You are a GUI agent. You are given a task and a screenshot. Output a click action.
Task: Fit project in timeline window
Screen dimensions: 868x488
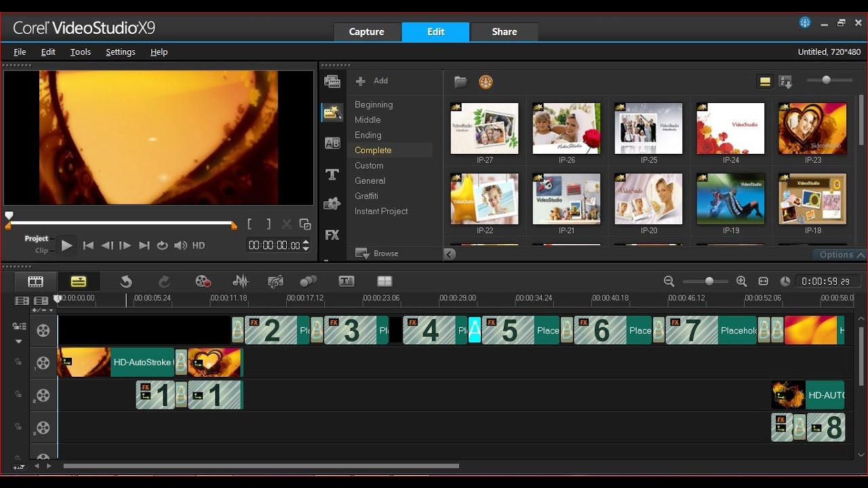point(764,281)
